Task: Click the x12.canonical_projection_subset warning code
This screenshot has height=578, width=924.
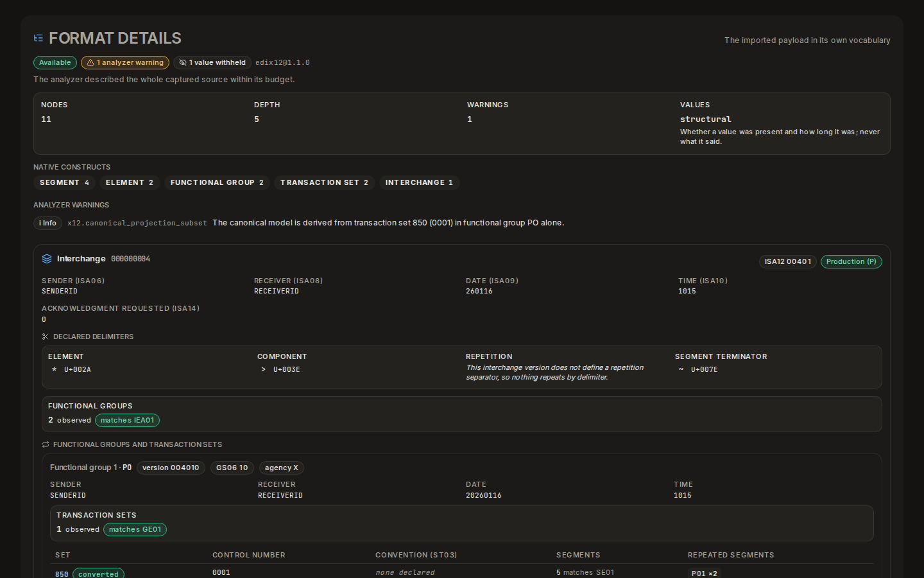Action: [137, 223]
